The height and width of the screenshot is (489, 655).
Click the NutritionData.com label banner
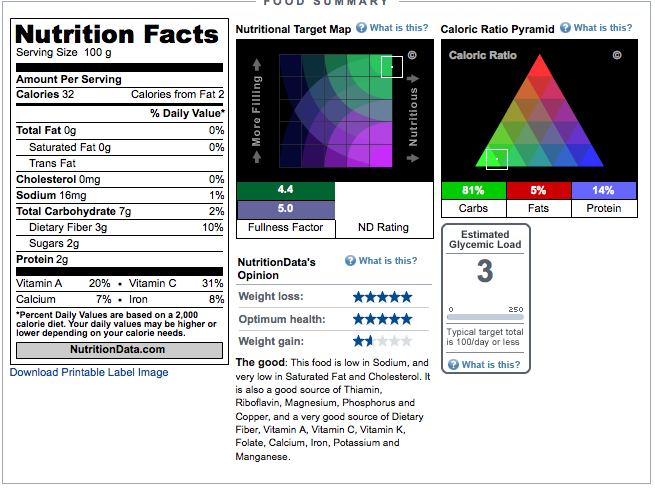click(x=119, y=350)
